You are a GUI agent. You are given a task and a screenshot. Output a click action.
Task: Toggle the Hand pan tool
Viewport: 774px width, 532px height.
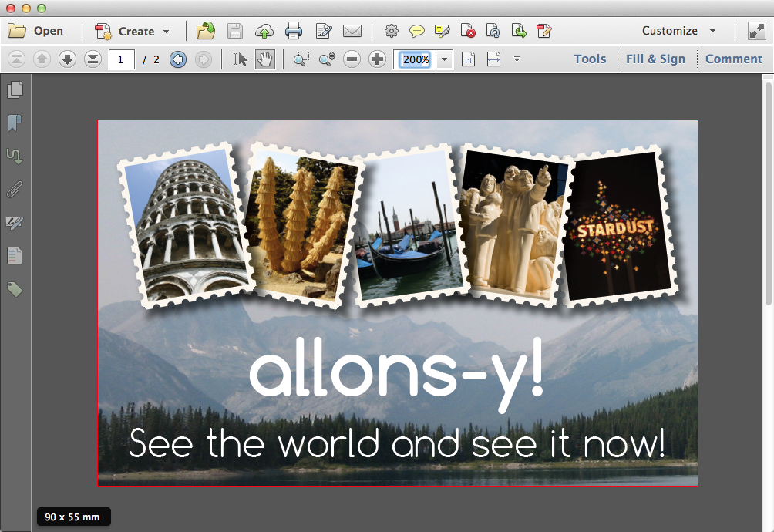265,59
